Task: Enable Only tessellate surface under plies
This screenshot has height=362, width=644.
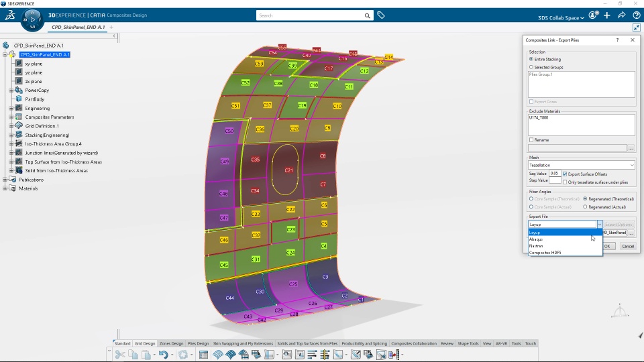Action: [x=565, y=182]
